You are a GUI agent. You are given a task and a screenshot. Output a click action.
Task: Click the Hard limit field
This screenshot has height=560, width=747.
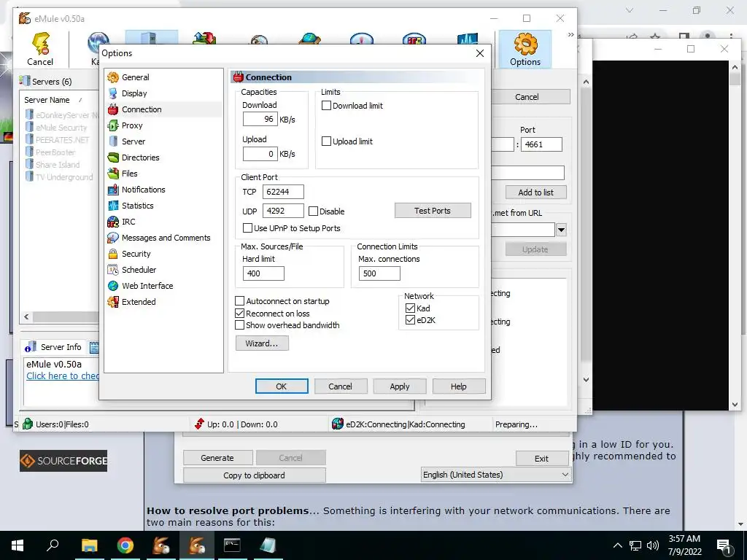coord(263,273)
